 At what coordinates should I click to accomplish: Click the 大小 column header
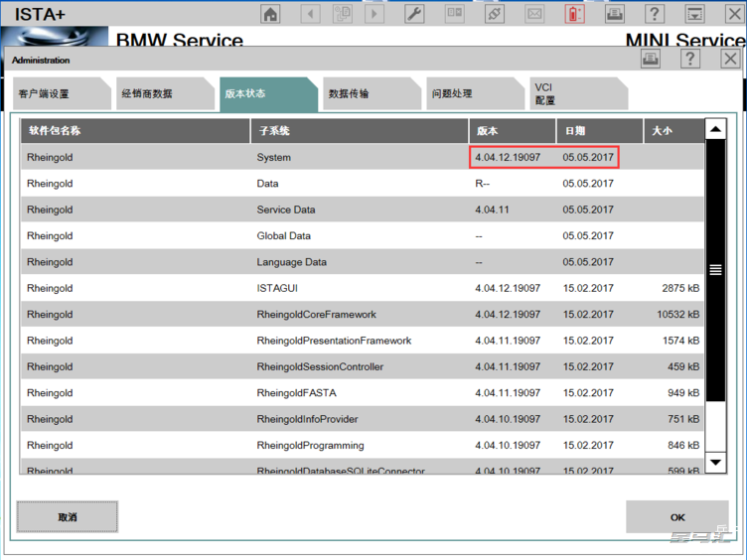coord(673,131)
